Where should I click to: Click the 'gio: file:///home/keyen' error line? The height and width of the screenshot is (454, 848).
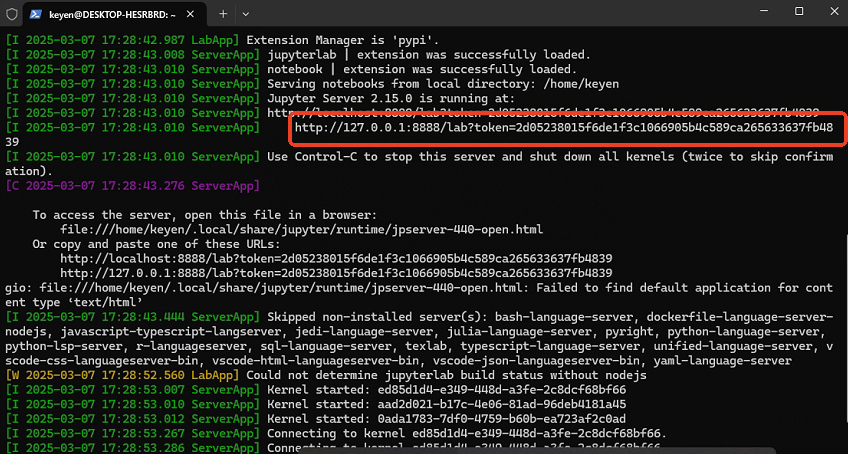coord(420,288)
